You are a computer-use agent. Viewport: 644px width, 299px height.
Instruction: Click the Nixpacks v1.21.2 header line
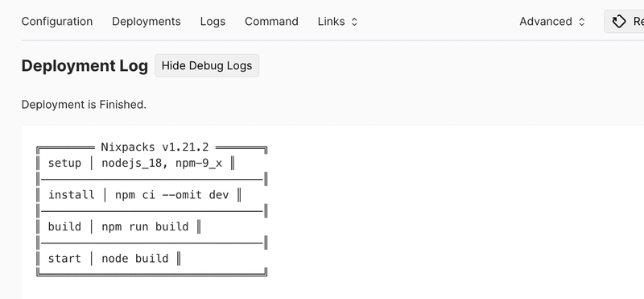[152, 147]
